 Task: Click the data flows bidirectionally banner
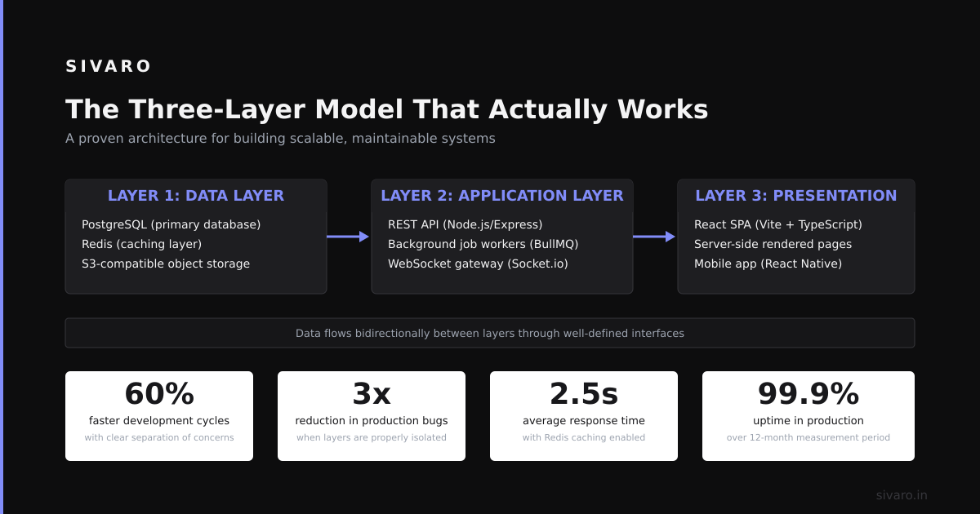coord(490,333)
